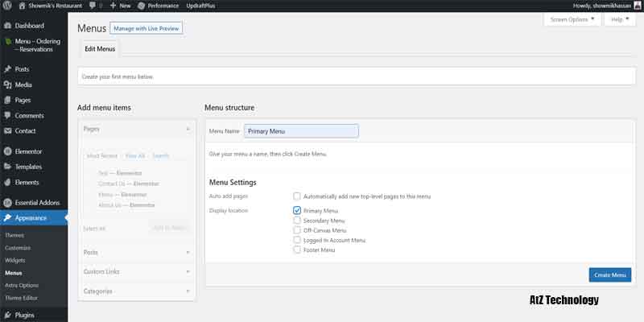
Task: Tick the Off-Canvas Menu checkbox
Action: coord(297,230)
